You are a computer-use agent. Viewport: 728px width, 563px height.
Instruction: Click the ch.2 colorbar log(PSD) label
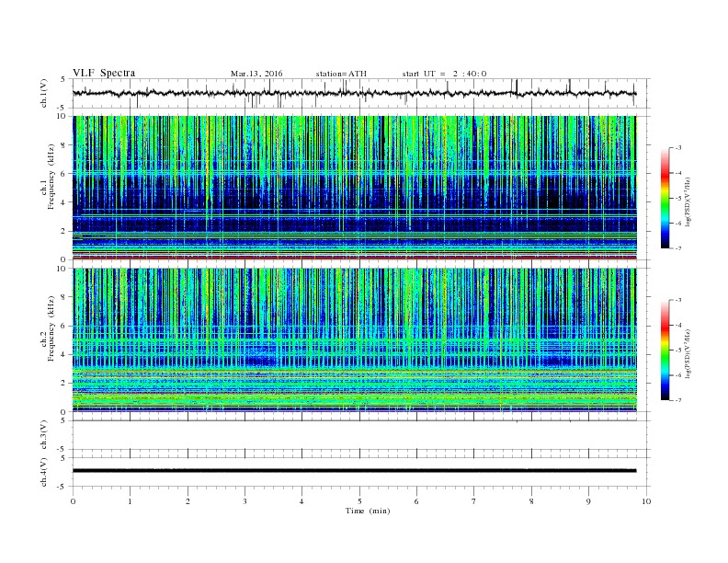coord(688,353)
